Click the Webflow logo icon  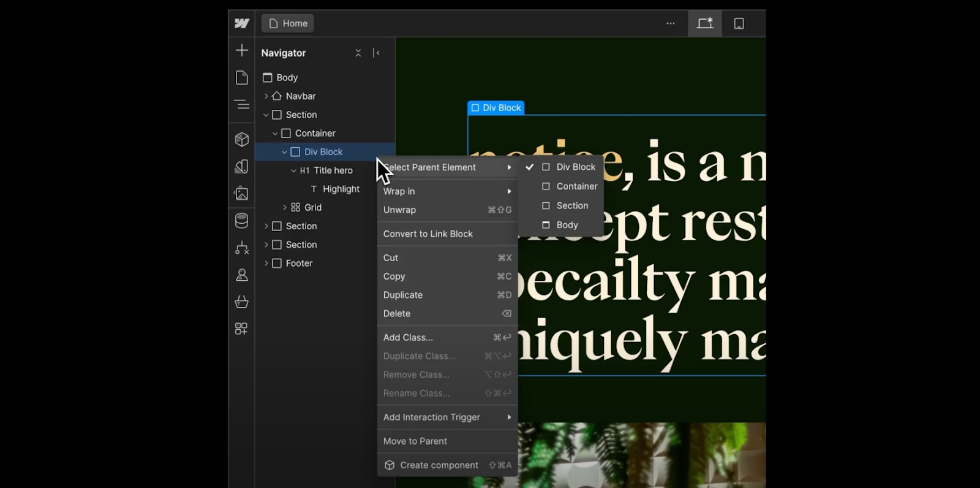click(242, 23)
